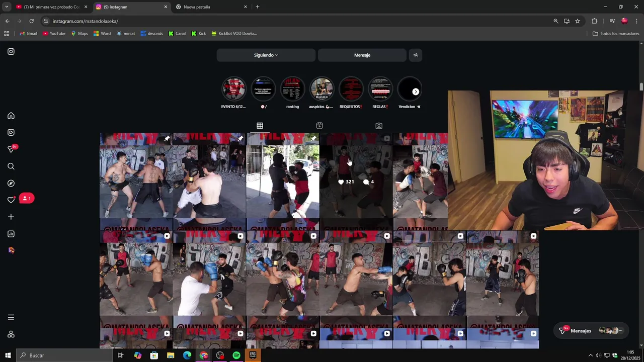This screenshot has width=644, height=362.
Task: Open Reels from the Instagram sidebar
Action: pyautogui.click(x=11, y=132)
